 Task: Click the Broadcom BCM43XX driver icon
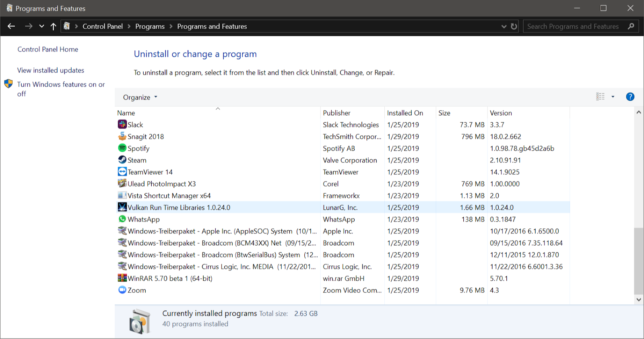point(122,242)
